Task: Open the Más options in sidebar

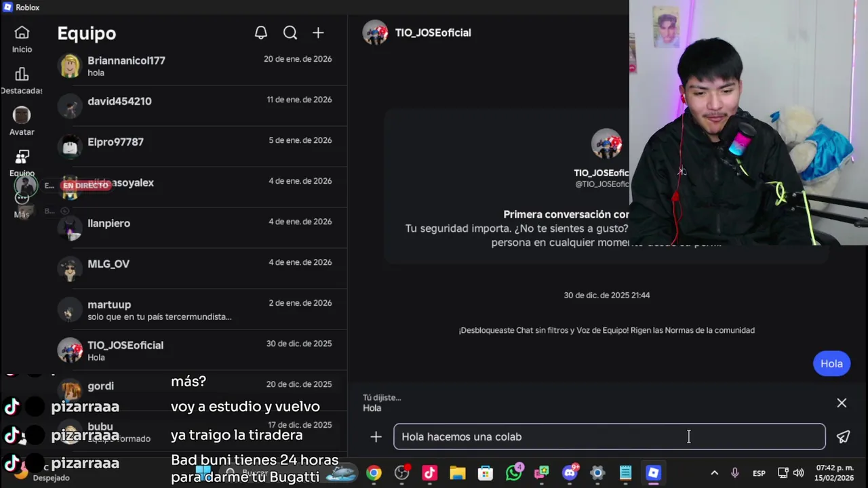Action: 22,199
